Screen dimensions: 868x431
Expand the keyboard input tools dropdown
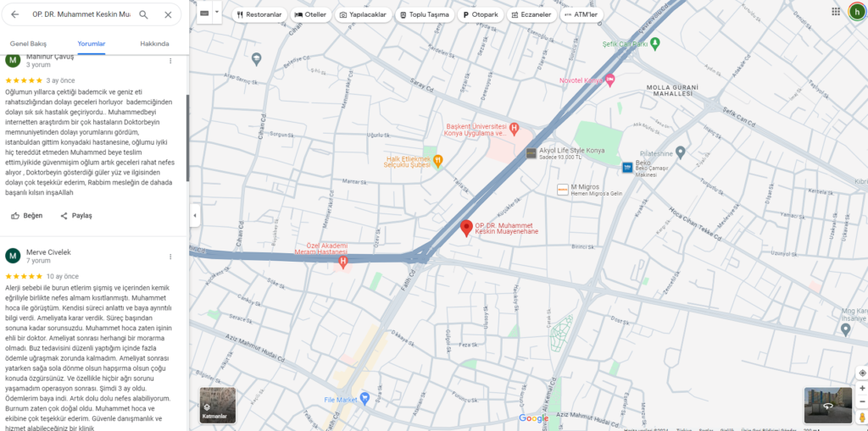(216, 12)
